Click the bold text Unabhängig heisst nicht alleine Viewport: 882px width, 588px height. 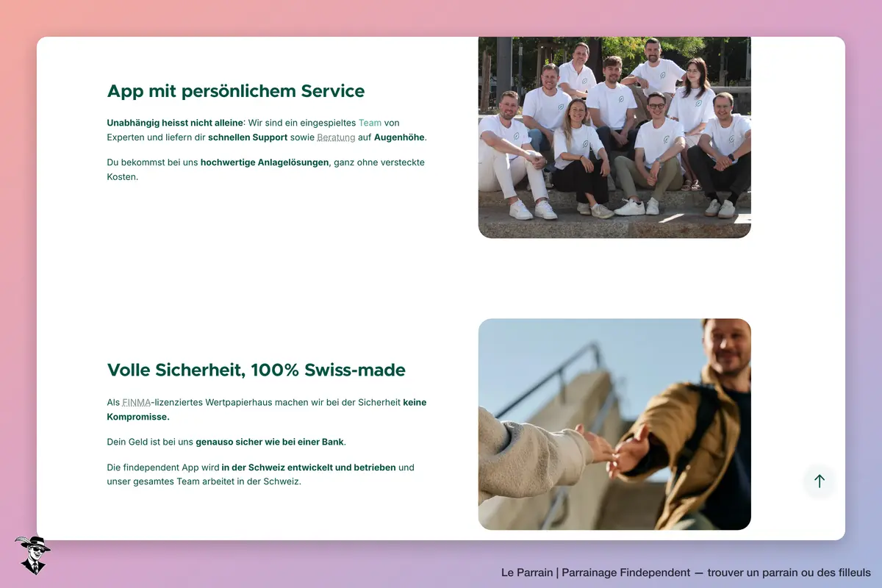[x=175, y=123]
